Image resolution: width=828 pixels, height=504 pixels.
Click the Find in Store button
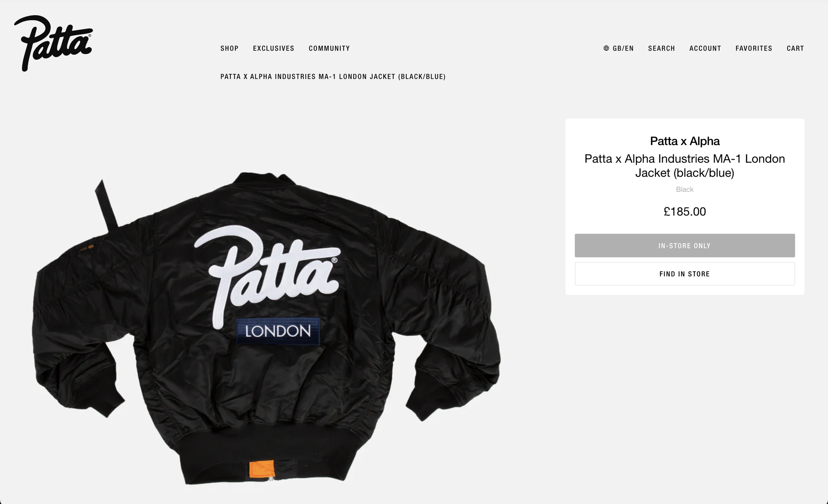(x=685, y=274)
